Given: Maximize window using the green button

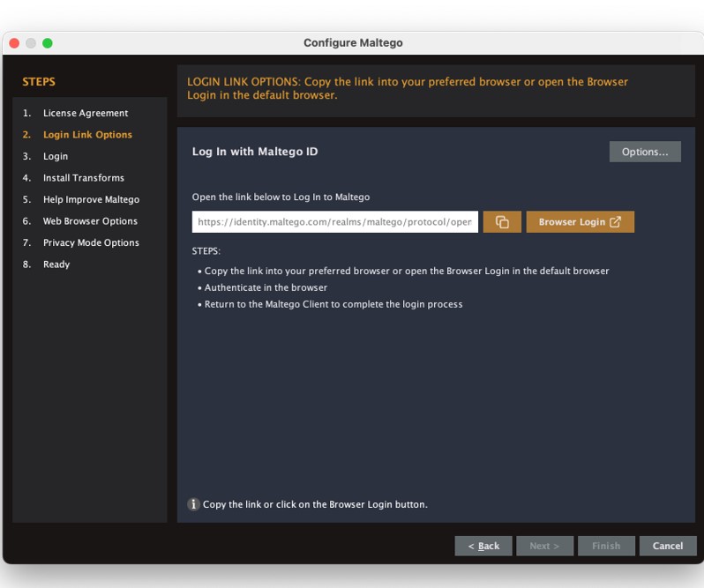Looking at the screenshot, I should pyautogui.click(x=48, y=43).
